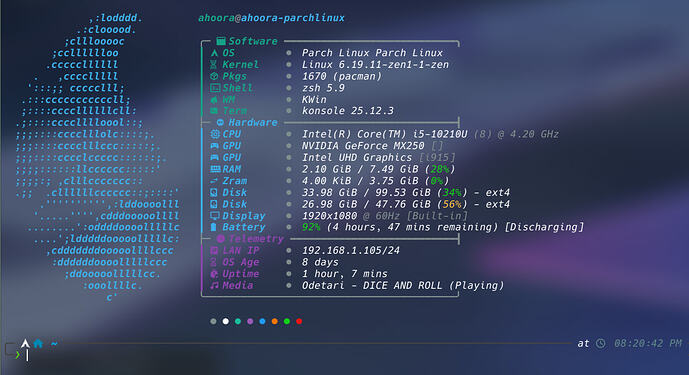Click the LAN IP network icon
The width and height of the screenshot is (689, 375).
[214, 251]
